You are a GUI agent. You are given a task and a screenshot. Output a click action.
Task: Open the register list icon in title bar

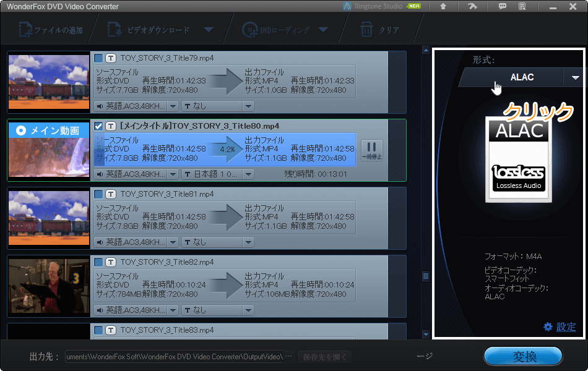pos(522,6)
